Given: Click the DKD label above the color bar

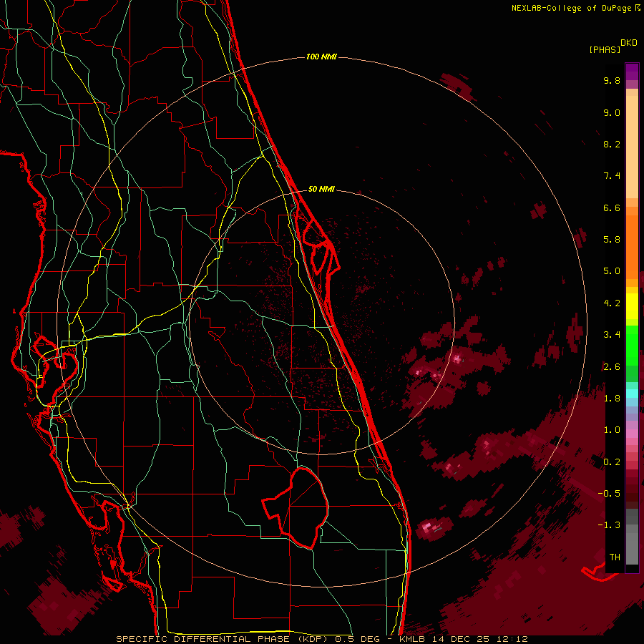Looking at the screenshot, I should (x=629, y=42).
